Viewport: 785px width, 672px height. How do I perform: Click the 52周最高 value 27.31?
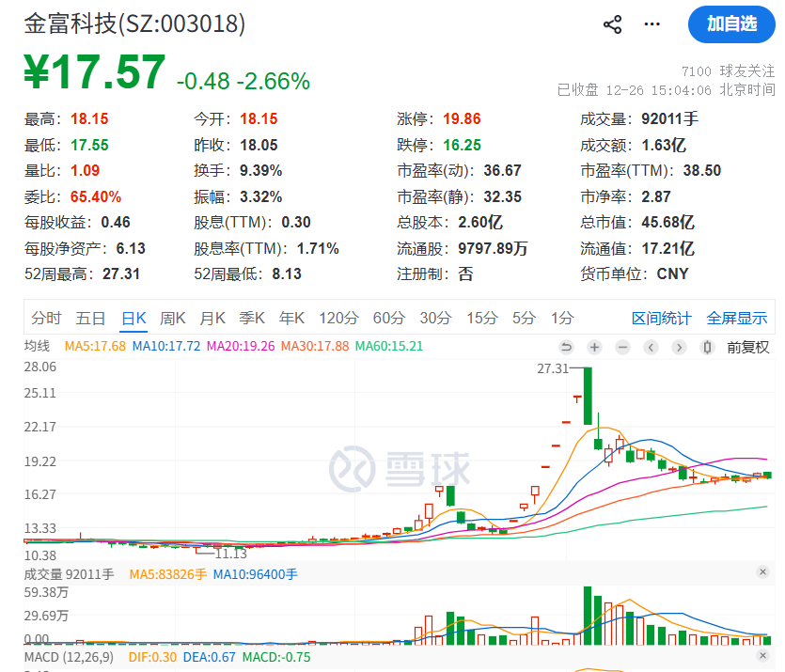pos(121,274)
